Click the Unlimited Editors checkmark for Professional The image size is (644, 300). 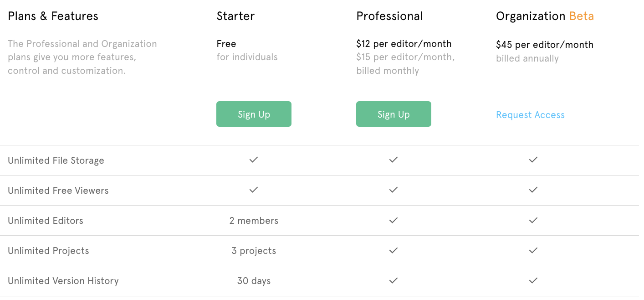click(x=394, y=220)
